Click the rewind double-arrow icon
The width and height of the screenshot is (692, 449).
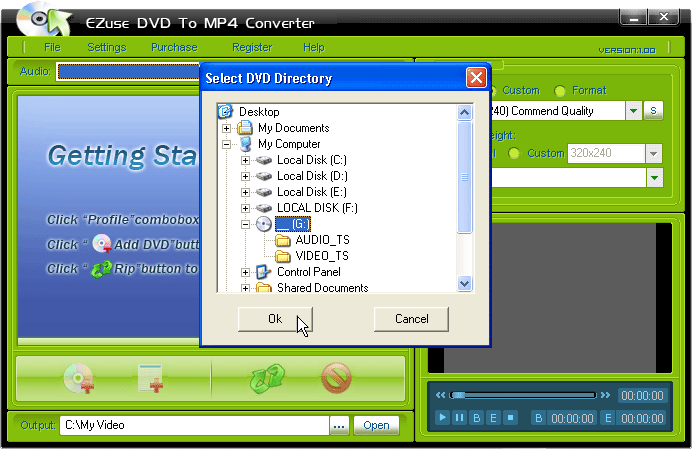click(x=440, y=395)
